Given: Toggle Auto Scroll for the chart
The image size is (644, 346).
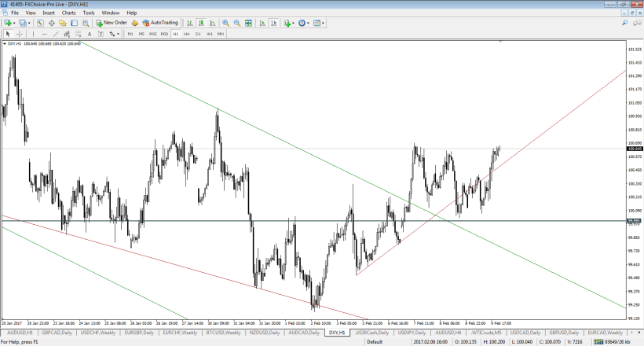Looking at the screenshot, I should pos(262,23).
